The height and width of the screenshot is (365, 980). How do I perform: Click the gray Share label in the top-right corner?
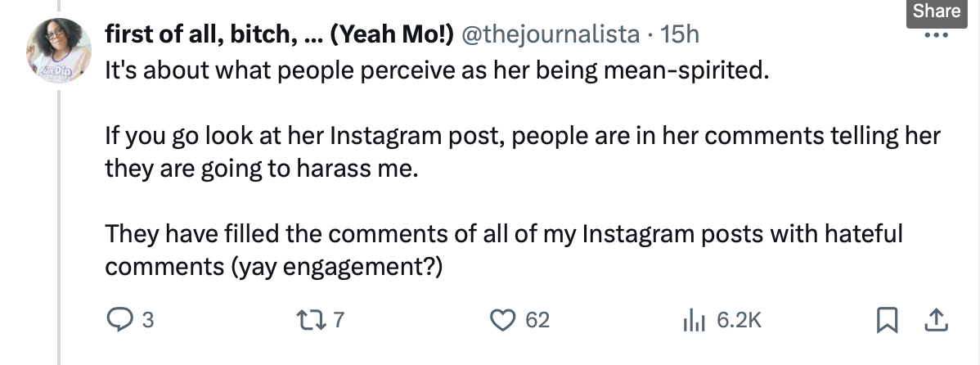point(937,11)
